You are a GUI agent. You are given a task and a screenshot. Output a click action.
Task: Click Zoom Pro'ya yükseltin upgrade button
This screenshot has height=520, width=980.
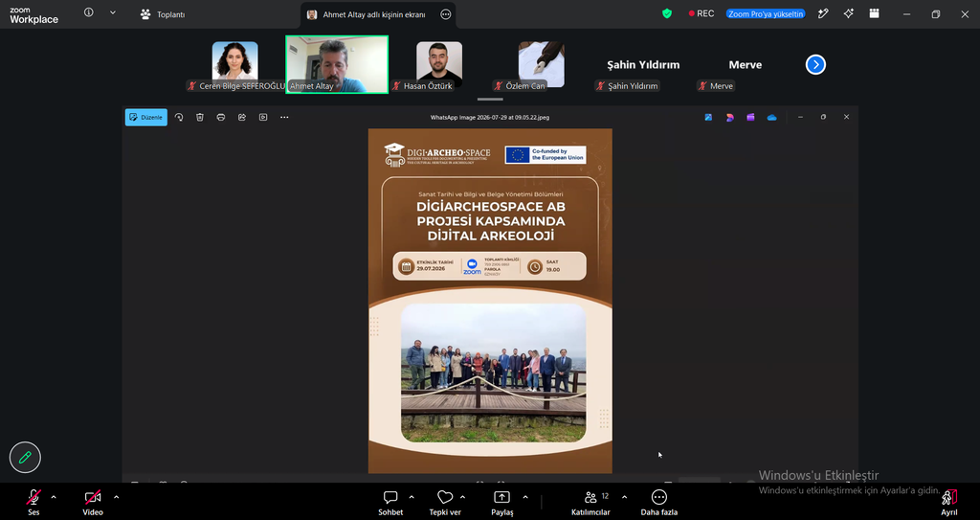[766, 13]
